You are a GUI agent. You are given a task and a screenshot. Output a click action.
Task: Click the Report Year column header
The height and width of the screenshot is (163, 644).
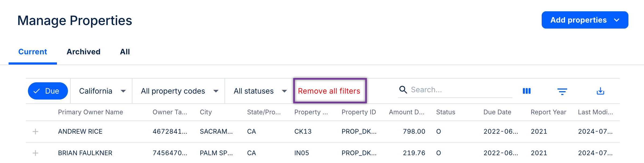pyautogui.click(x=548, y=112)
